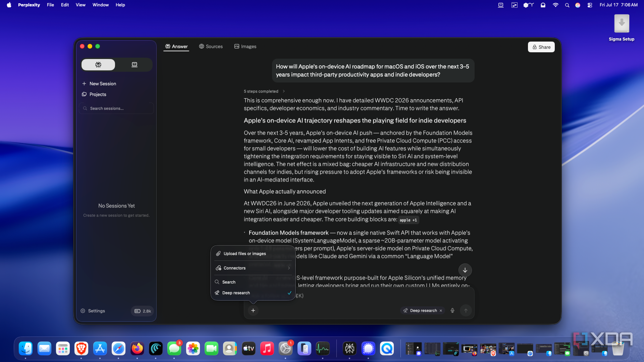Click the send arrow button
The height and width of the screenshot is (362, 644).
(466, 311)
